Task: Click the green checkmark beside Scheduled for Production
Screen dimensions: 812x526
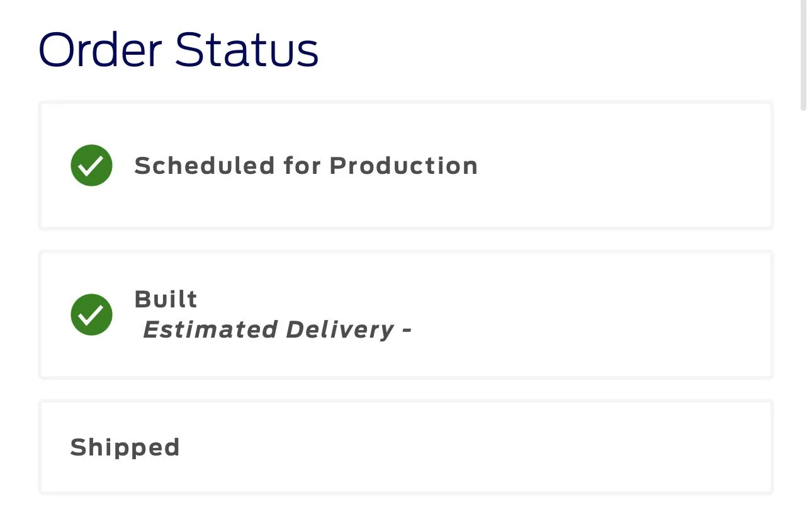Action: point(91,166)
